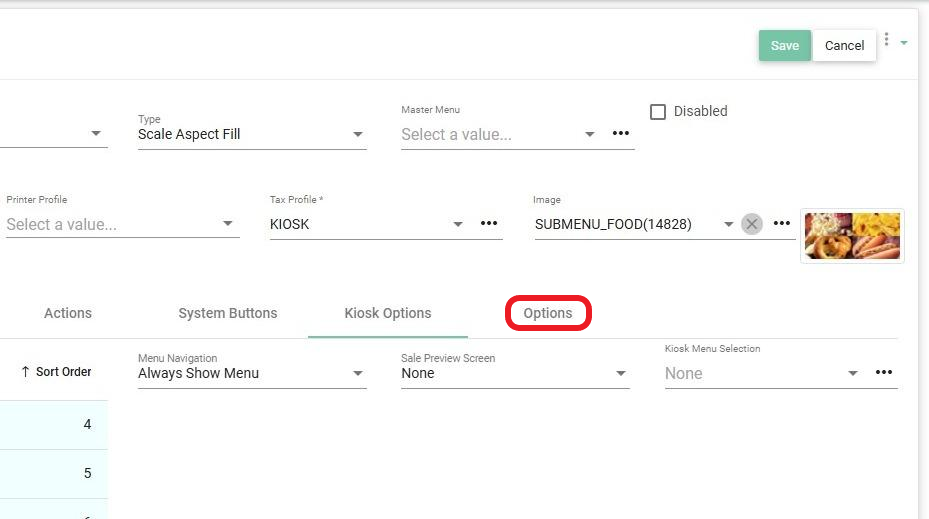The width and height of the screenshot is (929, 519).
Task: Click the Tax Profile three-dot icon
Action: (489, 224)
